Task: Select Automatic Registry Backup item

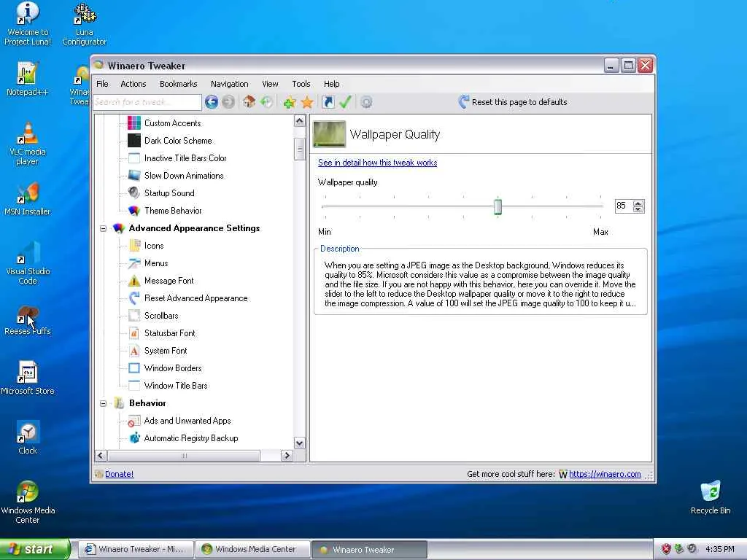Action: pos(191,438)
